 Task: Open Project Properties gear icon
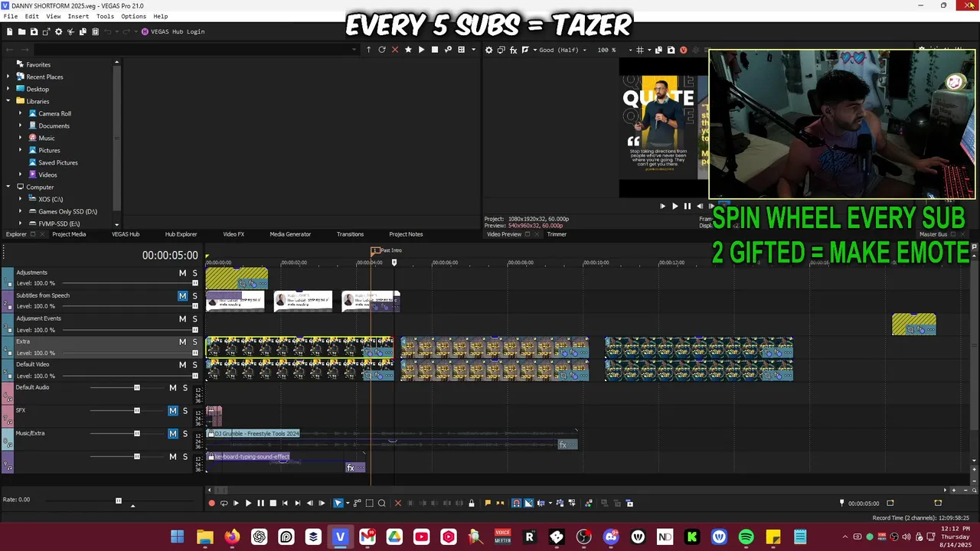[x=58, y=31]
